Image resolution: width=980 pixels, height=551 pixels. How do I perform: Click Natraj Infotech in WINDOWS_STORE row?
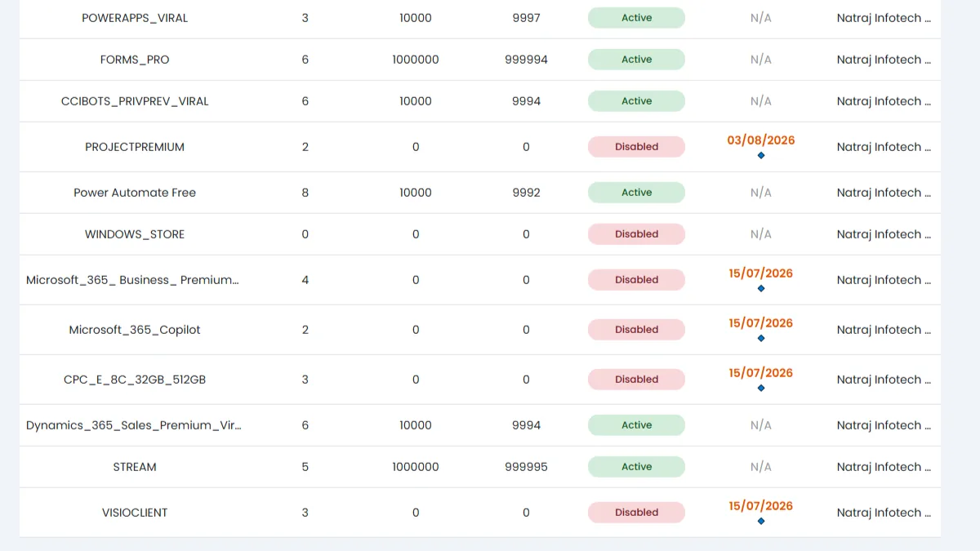884,234
